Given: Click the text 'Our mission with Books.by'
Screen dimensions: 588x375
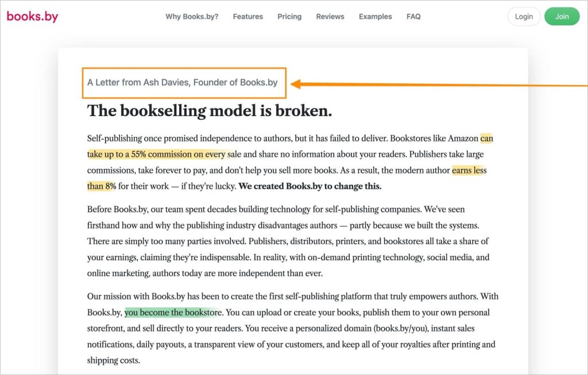Looking at the screenshot, I should (x=136, y=296).
